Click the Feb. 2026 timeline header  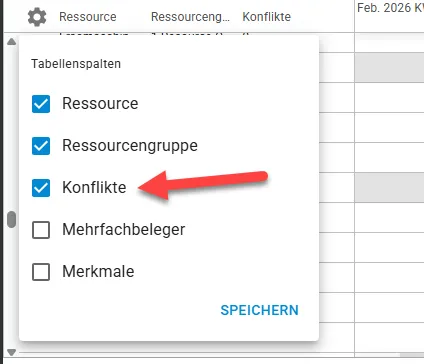[390, 8]
